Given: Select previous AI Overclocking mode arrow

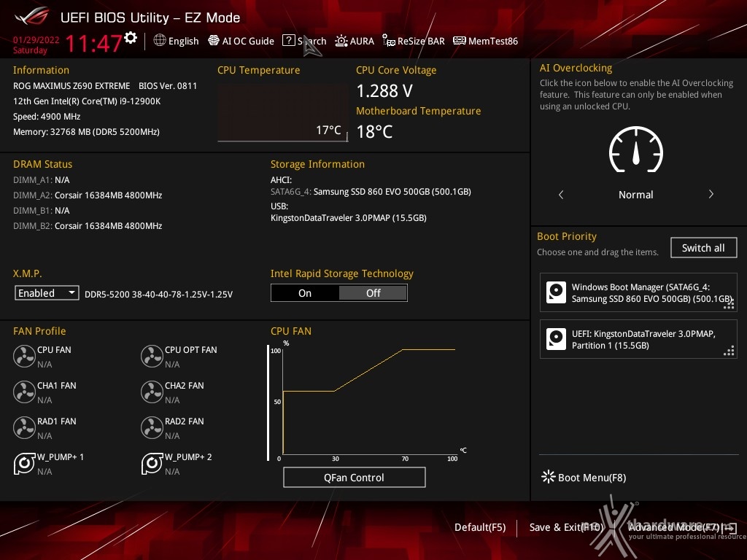Looking at the screenshot, I should [x=561, y=194].
